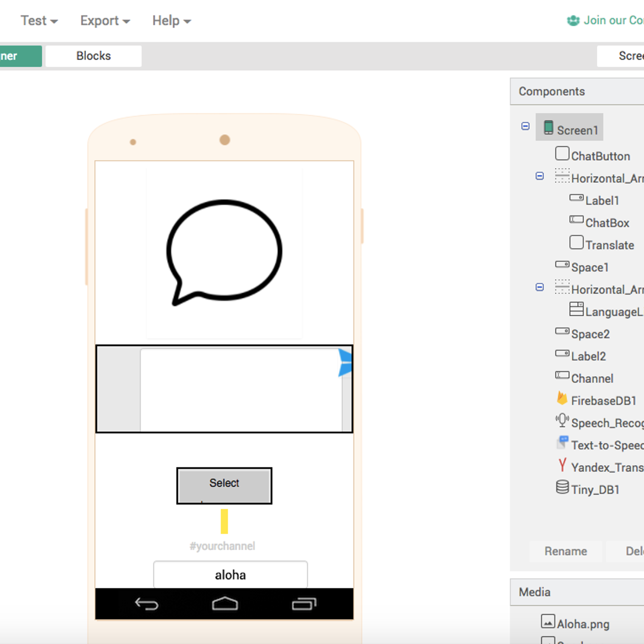
Task: Collapse the first Horizontal_Arrangement node
Action: (x=540, y=176)
